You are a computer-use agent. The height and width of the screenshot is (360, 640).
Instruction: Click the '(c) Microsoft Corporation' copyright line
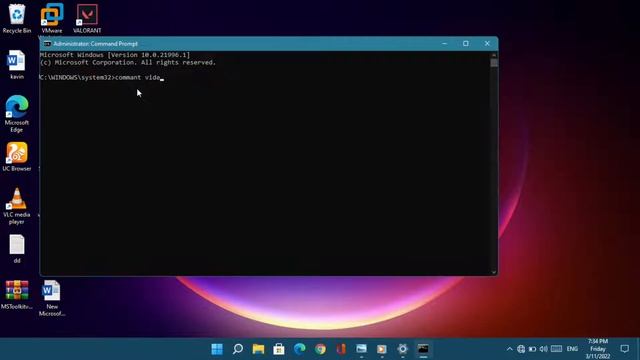(x=128, y=62)
